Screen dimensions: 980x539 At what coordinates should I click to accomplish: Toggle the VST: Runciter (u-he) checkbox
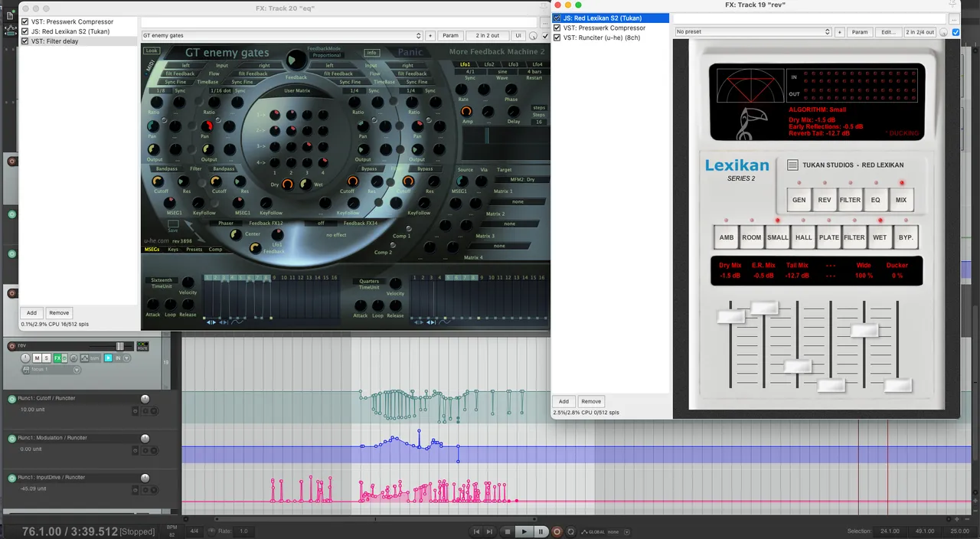coord(557,38)
